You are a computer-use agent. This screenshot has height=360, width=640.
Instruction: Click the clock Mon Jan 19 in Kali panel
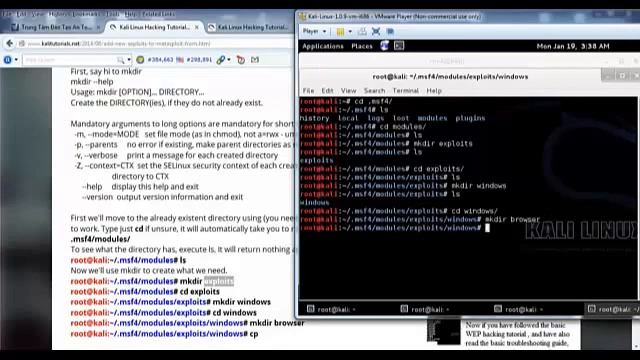coord(573,46)
